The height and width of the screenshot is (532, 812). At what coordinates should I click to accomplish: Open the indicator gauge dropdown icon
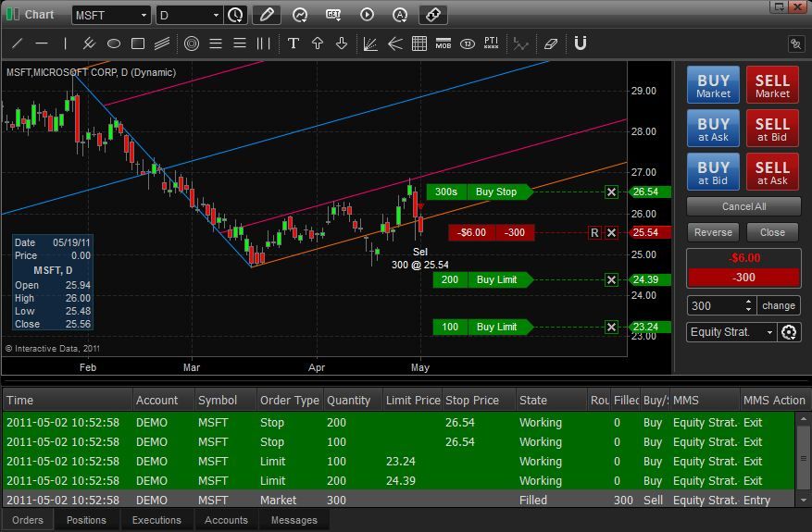pos(300,15)
